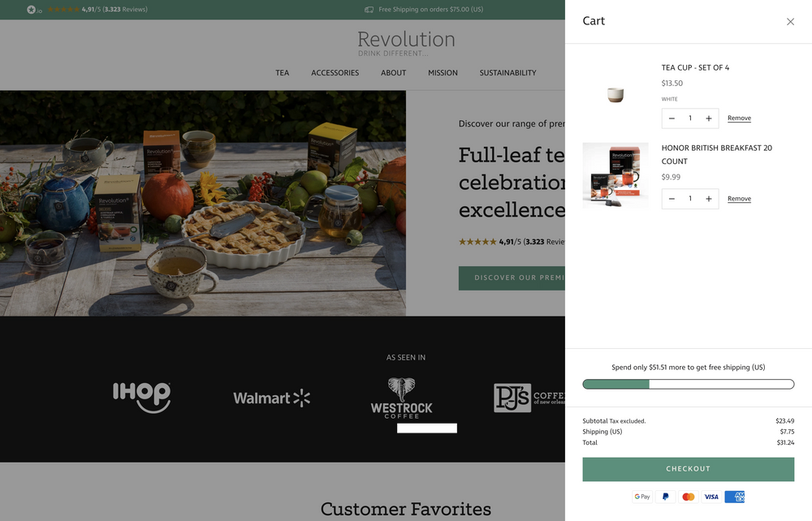
Task: Open the Accessories menu item
Action: pyautogui.click(x=335, y=73)
